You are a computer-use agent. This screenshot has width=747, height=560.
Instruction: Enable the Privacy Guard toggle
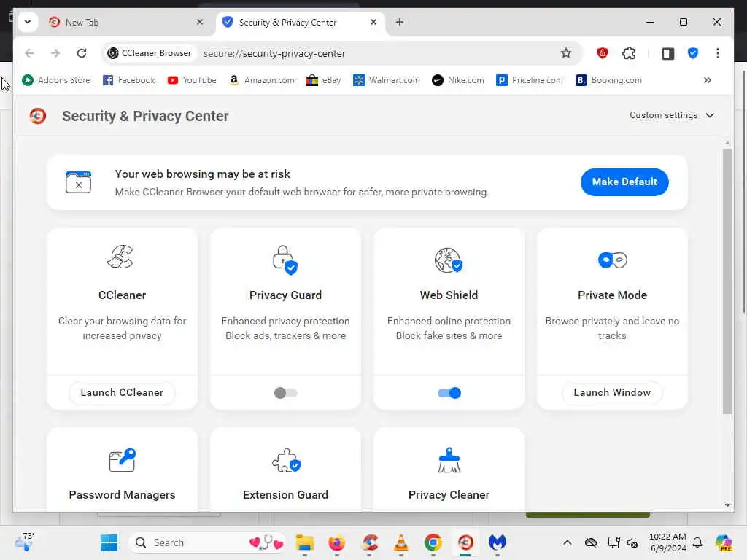[x=285, y=393]
